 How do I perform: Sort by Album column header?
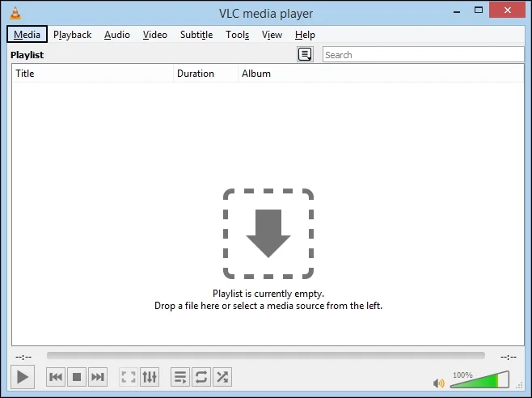tap(381, 74)
